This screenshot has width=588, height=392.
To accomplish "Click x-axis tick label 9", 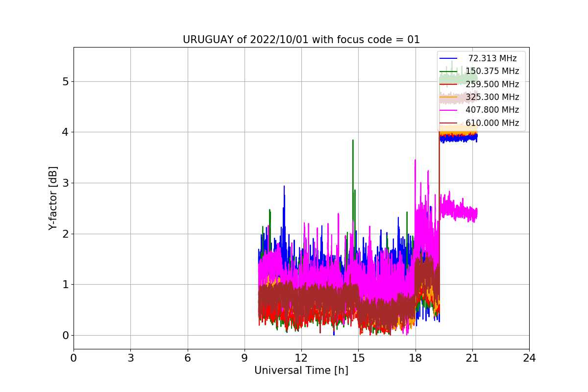I will [245, 358].
